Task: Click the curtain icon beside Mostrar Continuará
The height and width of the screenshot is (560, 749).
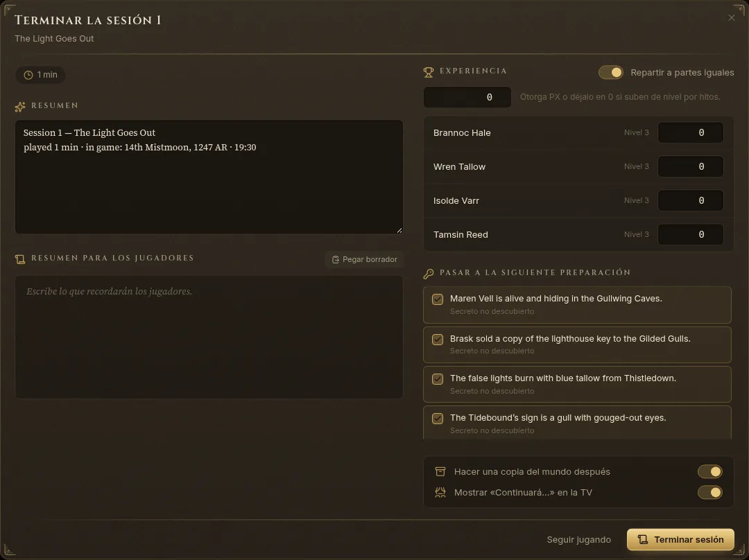Action: tap(440, 492)
